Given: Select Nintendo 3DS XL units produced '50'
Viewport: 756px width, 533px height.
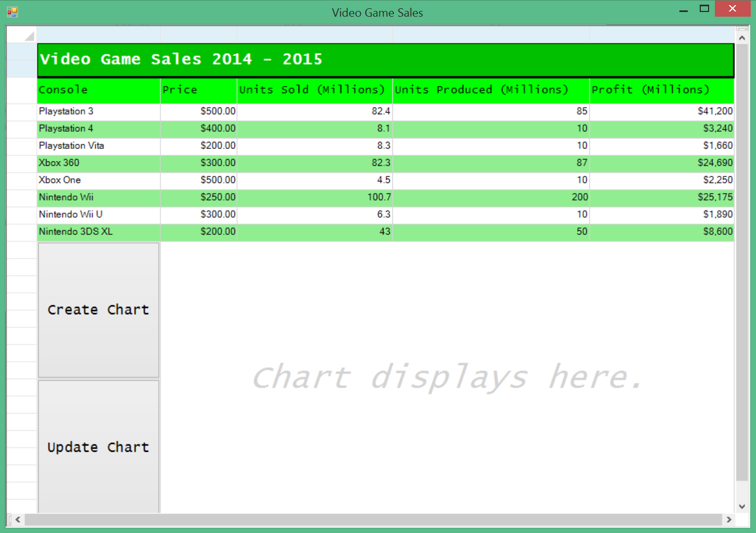Looking at the screenshot, I should pyautogui.click(x=491, y=232).
